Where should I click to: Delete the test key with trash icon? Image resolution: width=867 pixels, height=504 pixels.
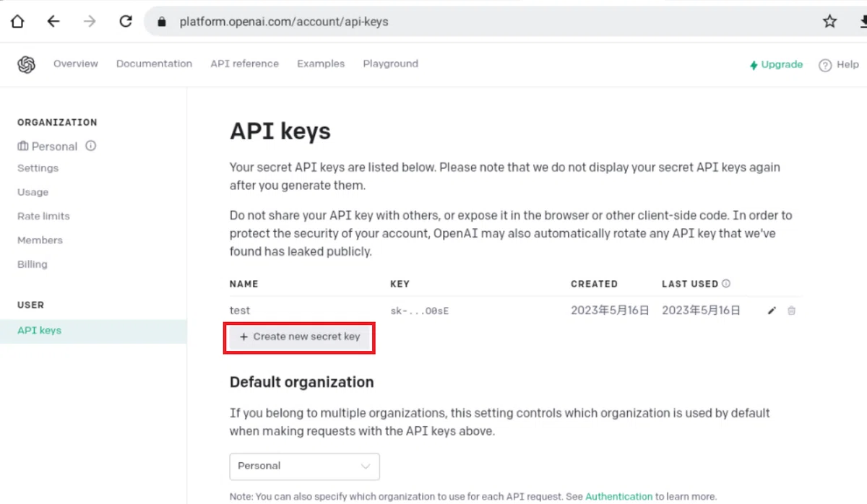pyautogui.click(x=791, y=310)
